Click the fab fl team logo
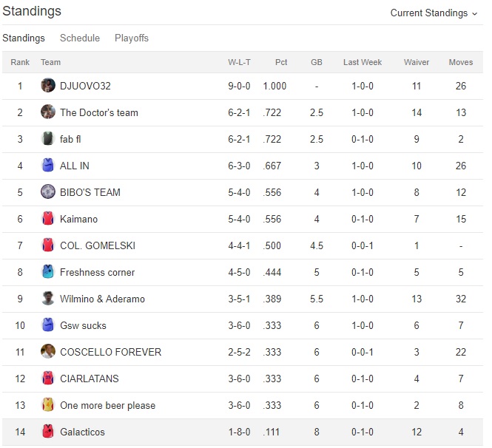492x448 pixels. pos(48,139)
